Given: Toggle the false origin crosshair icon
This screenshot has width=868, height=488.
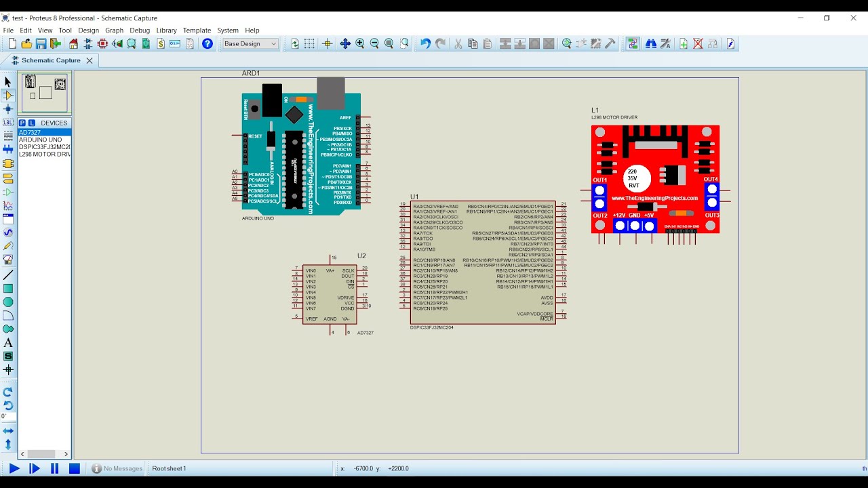Looking at the screenshot, I should [x=328, y=43].
